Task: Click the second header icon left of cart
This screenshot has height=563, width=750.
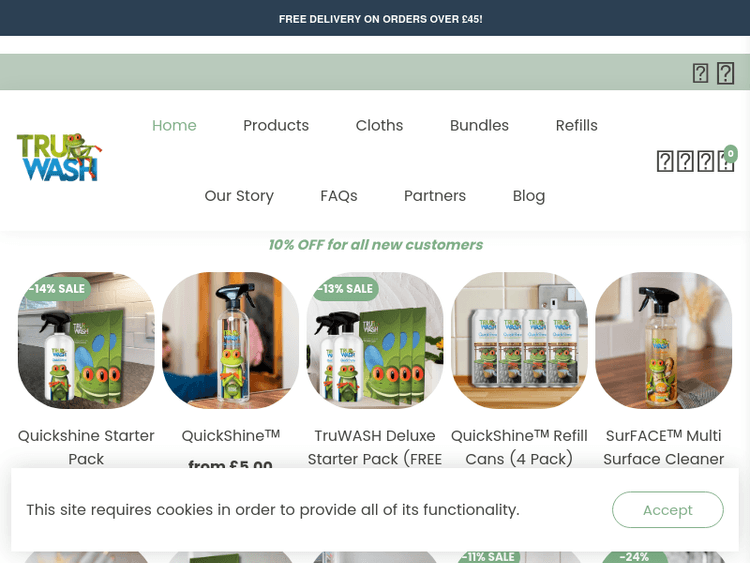Action: click(x=685, y=161)
